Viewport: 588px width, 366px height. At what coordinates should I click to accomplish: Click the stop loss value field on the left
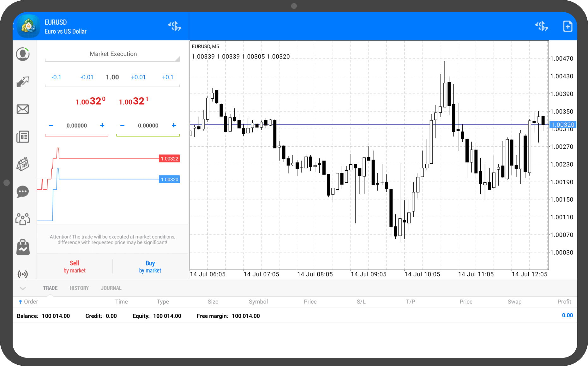pyautogui.click(x=77, y=126)
